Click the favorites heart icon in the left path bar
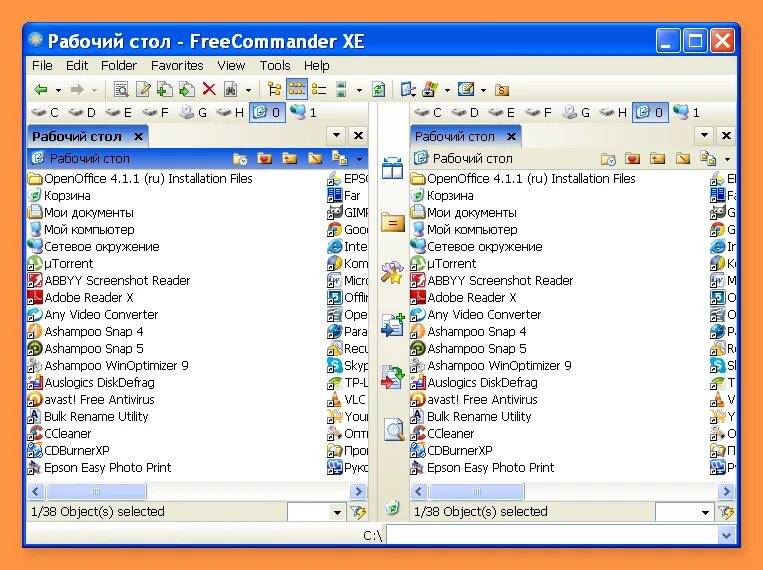Image resolution: width=763 pixels, height=570 pixels. coord(265,159)
